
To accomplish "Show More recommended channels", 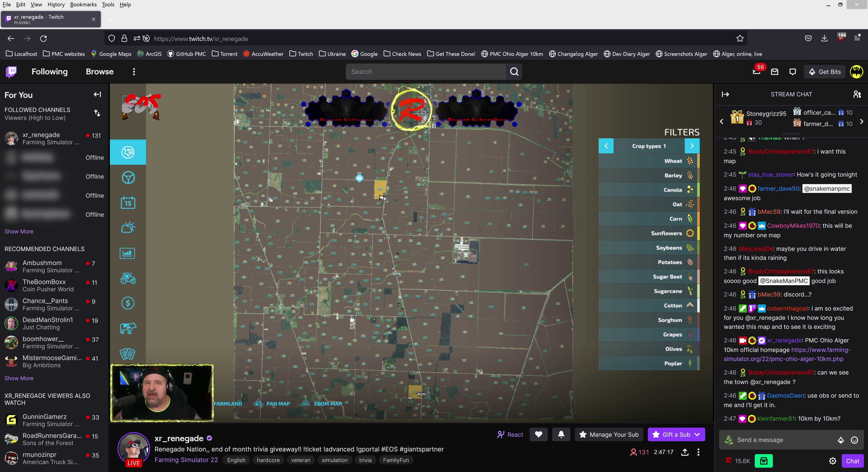I will click(19, 378).
